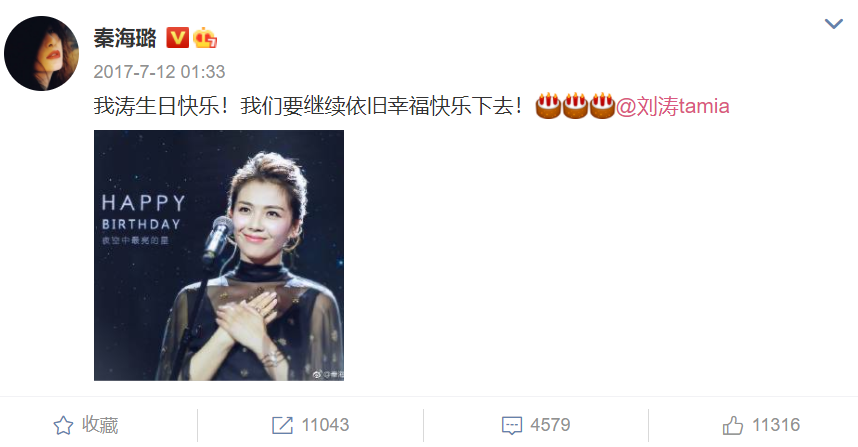Click the repost share icon
Screen dimensions: 858x447
click(282, 425)
